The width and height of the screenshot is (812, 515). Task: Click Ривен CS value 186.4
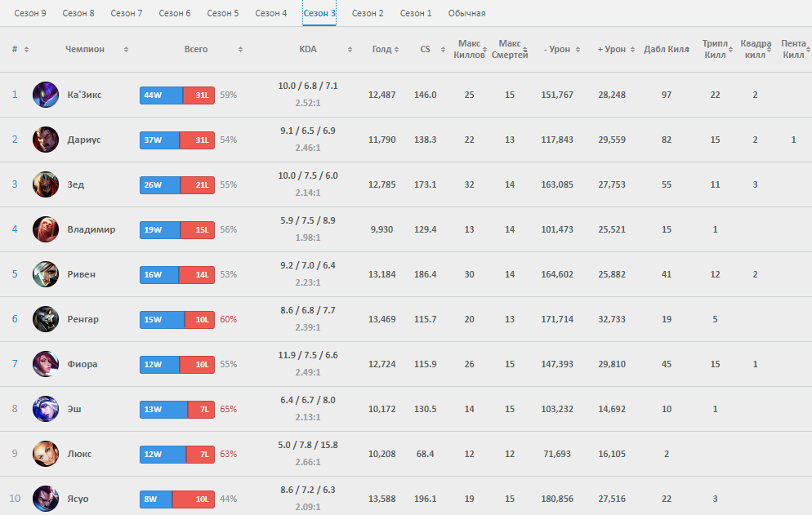click(x=425, y=274)
